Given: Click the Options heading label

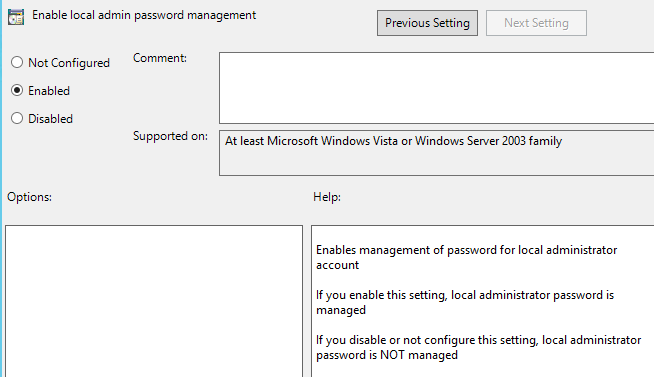Looking at the screenshot, I should tap(29, 197).
